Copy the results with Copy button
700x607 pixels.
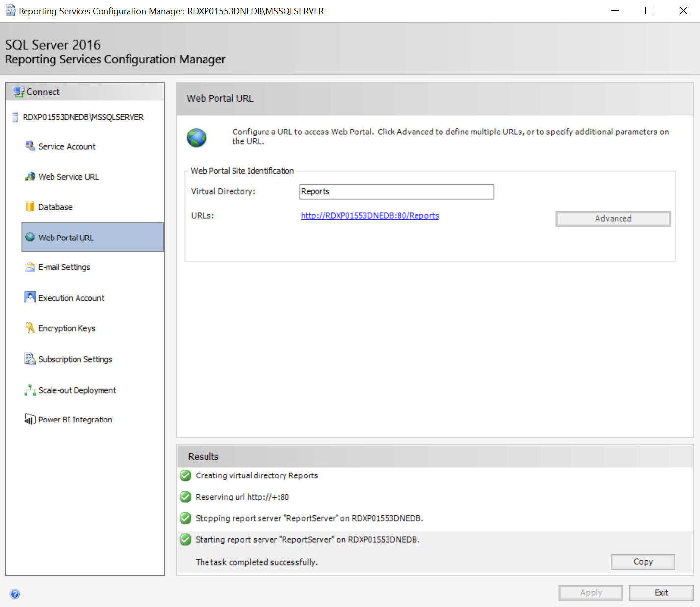pos(643,562)
